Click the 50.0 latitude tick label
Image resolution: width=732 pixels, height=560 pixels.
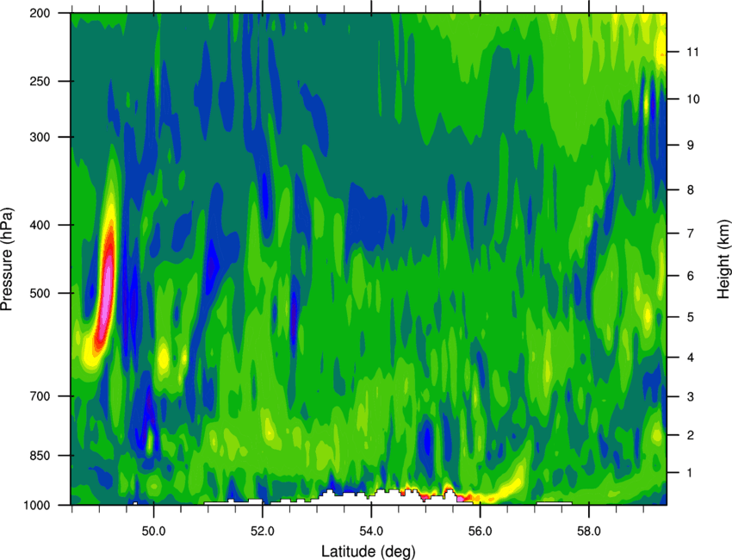(x=153, y=532)
